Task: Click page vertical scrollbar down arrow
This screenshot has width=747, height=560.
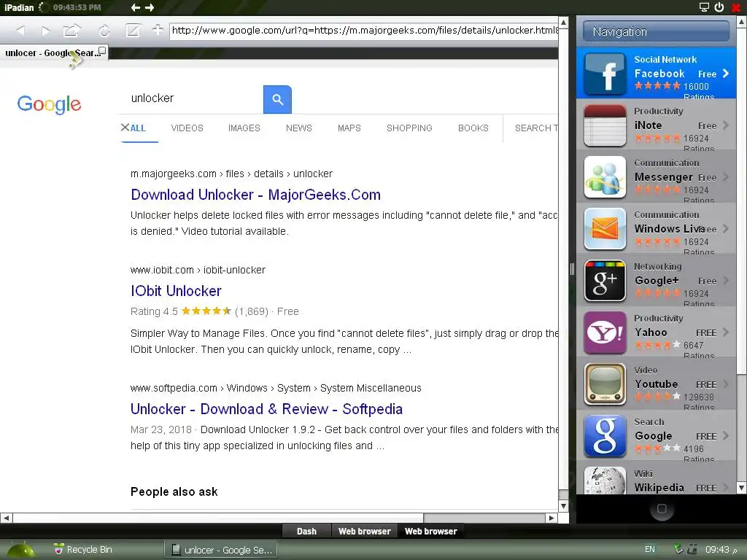Action: (564, 506)
